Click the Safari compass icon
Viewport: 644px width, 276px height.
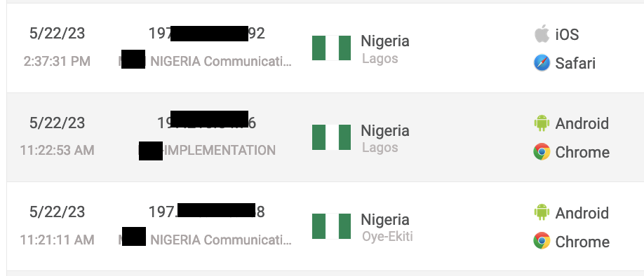[542, 63]
